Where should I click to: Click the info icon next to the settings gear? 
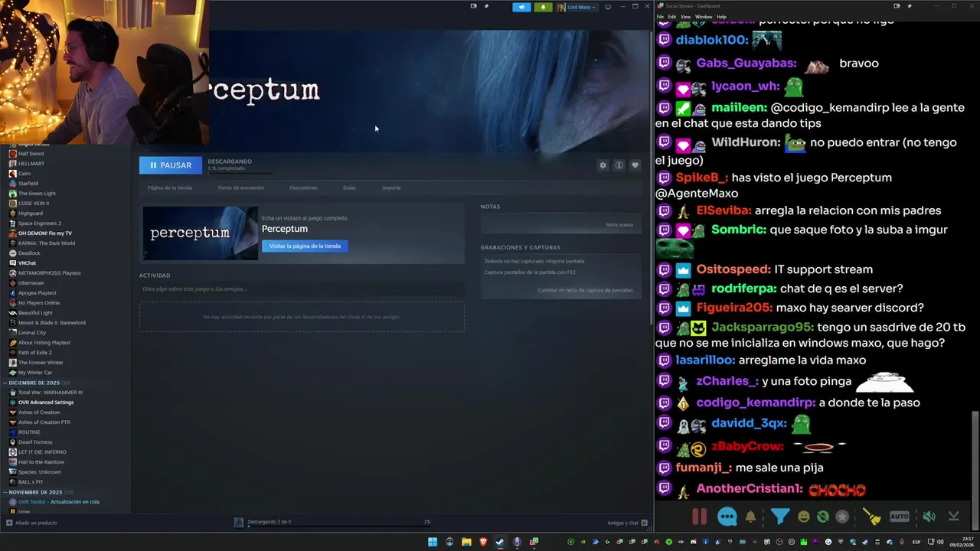pyautogui.click(x=619, y=165)
